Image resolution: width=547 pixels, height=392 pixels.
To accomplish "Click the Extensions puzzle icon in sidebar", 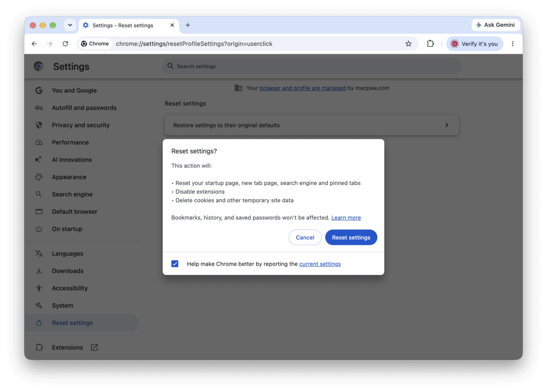I will (x=39, y=347).
